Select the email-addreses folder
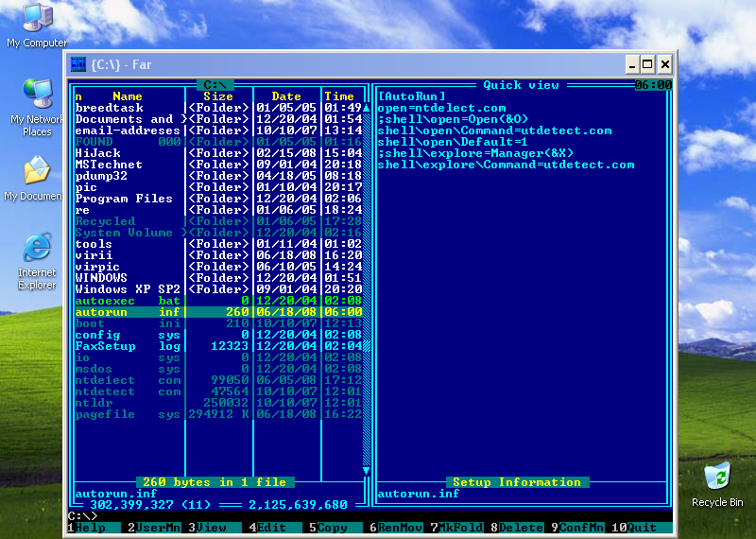Viewport: 756px width, 539px height. (x=218, y=130)
